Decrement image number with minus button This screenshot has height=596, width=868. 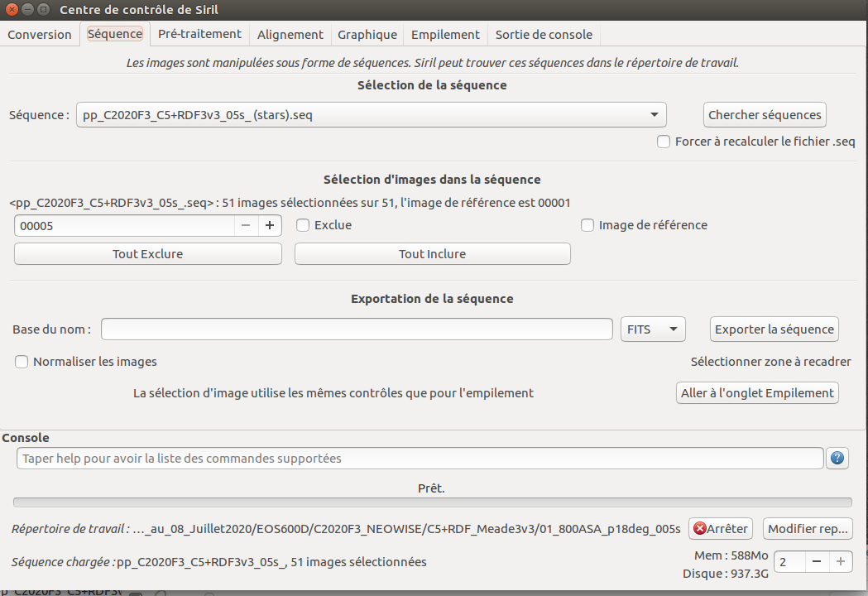tap(247, 225)
